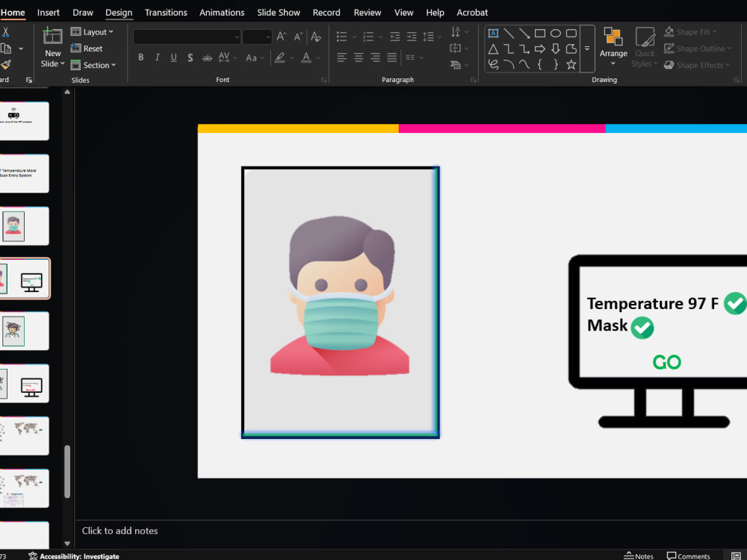
Task: Open character spacing AV dropdown
Action: click(227, 57)
